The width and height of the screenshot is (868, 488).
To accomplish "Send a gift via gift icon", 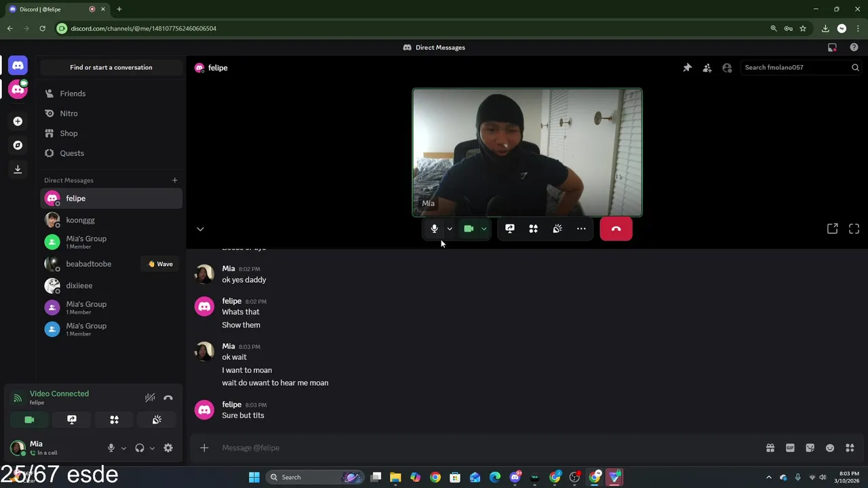I will [x=770, y=448].
